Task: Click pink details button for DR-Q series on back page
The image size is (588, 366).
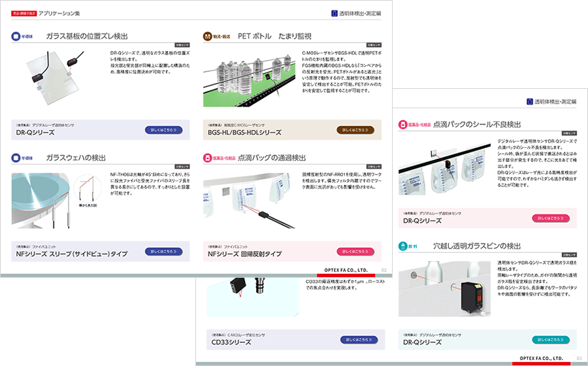Action: pyautogui.click(x=551, y=218)
